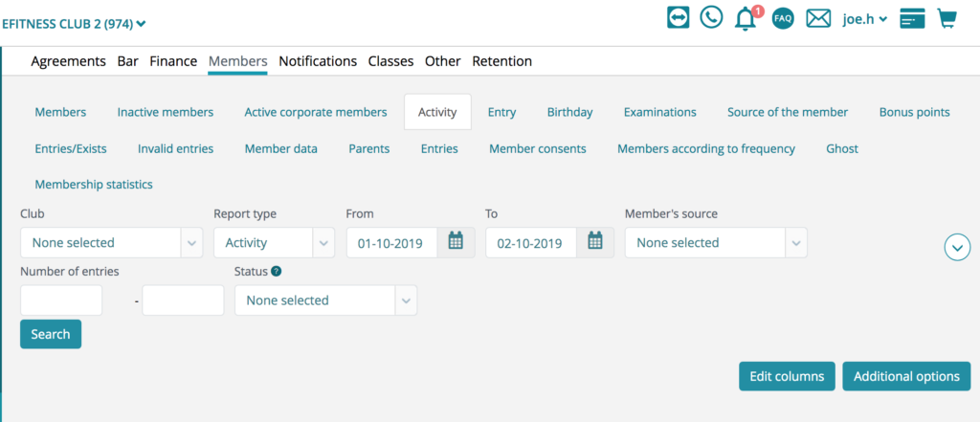Open the EFITNESS CLUB 2 selector

point(74,24)
